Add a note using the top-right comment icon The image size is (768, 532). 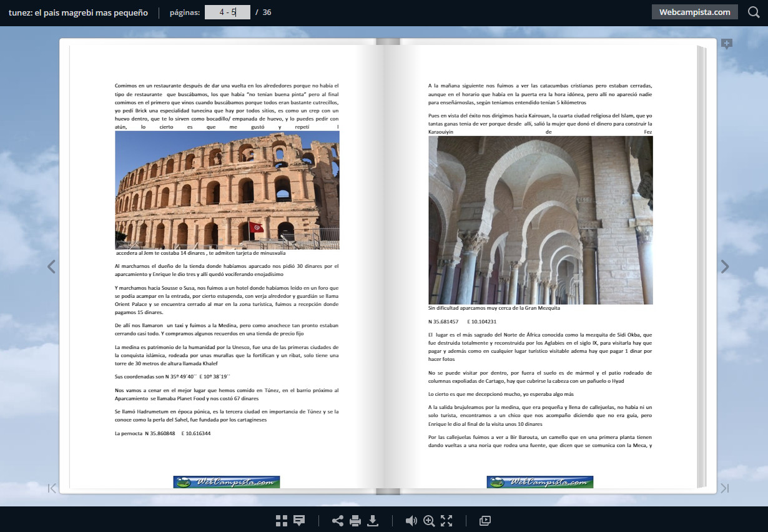point(726,44)
